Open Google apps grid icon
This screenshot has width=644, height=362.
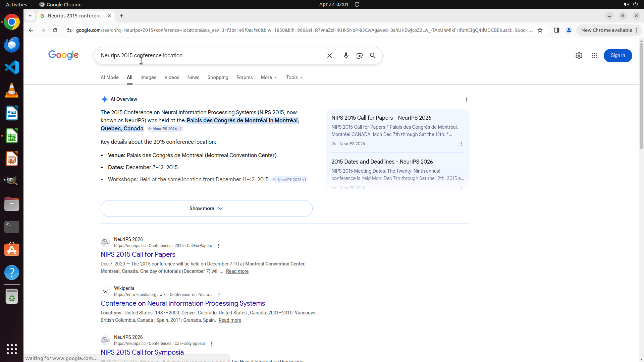click(x=594, y=56)
